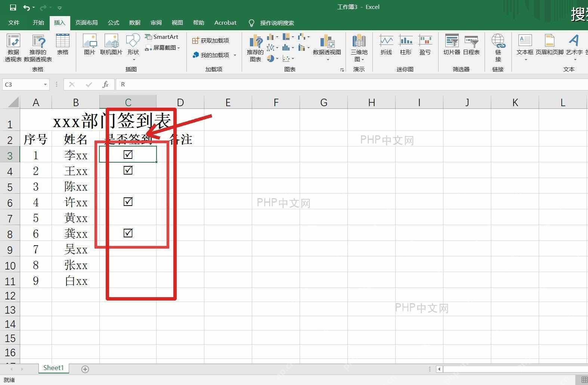Open Customize Quick Access Toolbar dropdown

(x=59, y=7)
